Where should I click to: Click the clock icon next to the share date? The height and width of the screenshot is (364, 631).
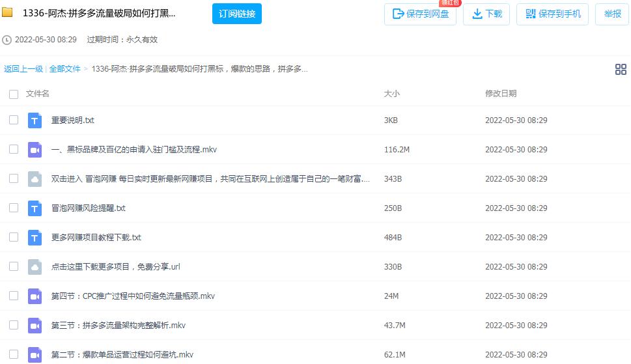[7, 40]
